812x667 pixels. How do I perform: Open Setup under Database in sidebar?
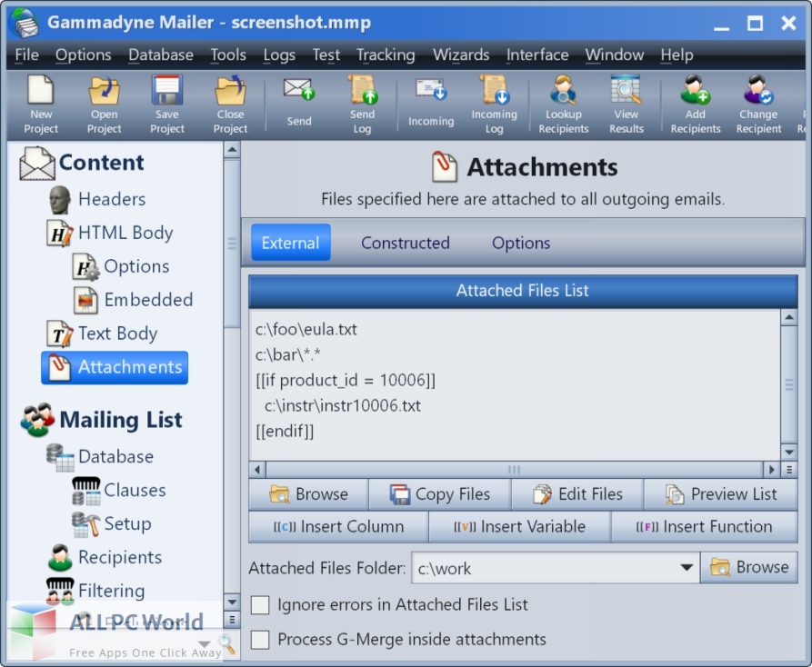(112, 524)
